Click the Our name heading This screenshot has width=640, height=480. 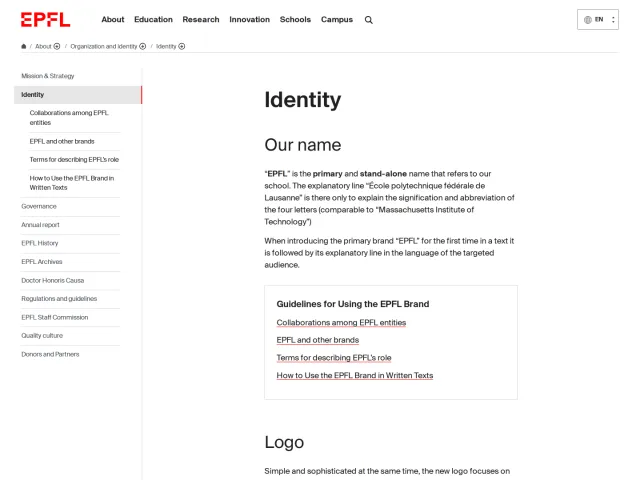302,145
